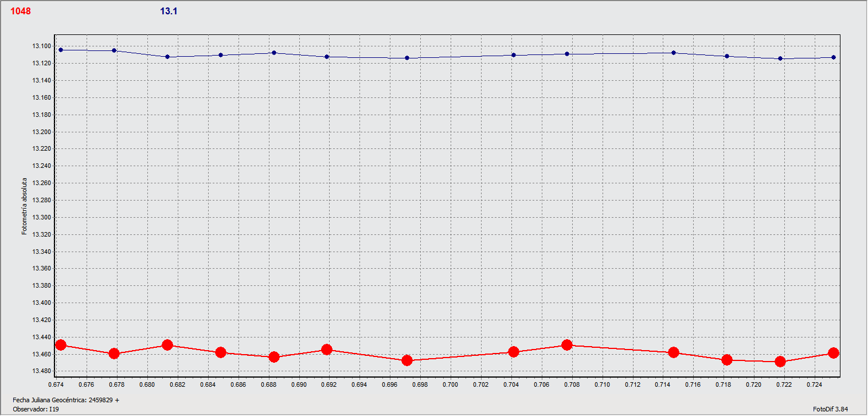Click the first blue data point on the left

click(x=61, y=50)
